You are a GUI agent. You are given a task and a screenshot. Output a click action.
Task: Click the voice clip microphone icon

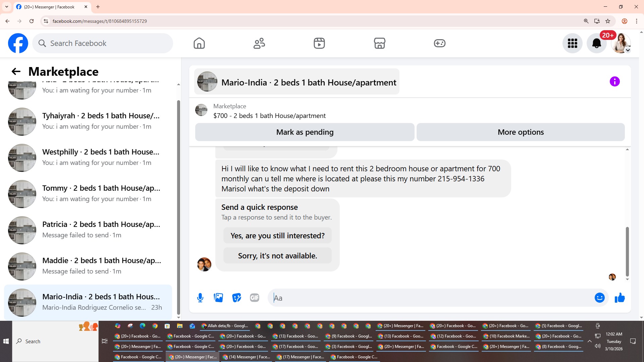point(200,298)
